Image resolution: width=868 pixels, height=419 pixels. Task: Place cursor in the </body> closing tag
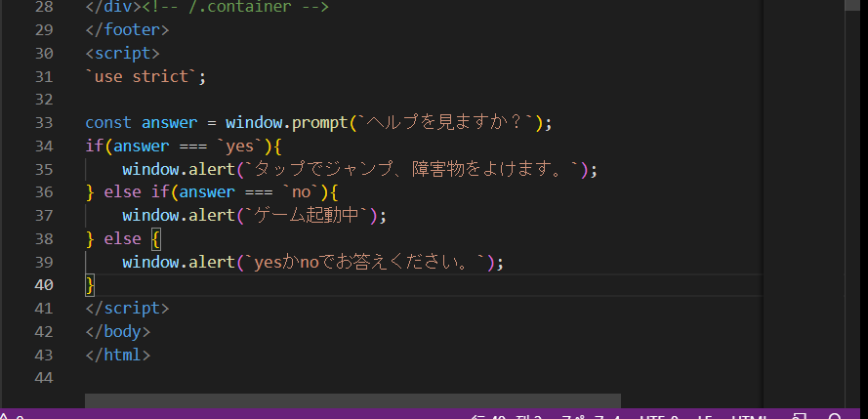click(118, 331)
